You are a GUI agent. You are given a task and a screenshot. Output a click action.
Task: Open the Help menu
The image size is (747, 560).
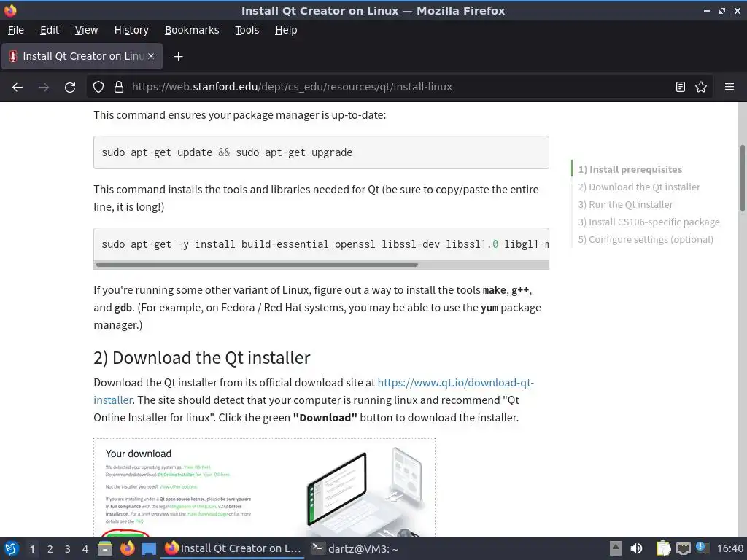pyautogui.click(x=286, y=30)
